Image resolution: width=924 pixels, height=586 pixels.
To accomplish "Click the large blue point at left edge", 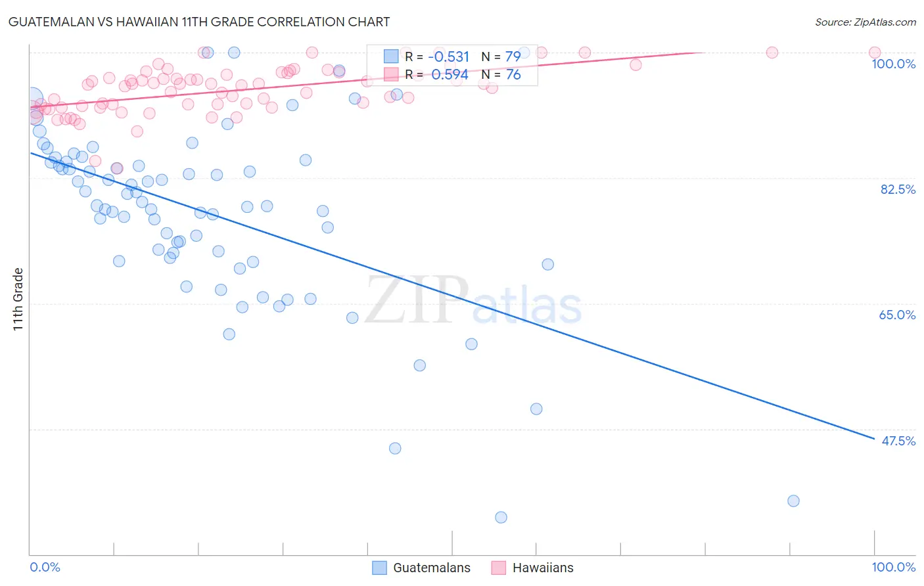I will (x=32, y=99).
